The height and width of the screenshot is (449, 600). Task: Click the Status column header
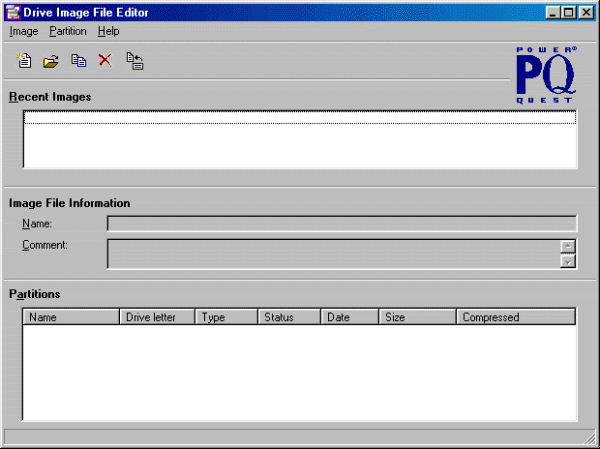pos(289,317)
